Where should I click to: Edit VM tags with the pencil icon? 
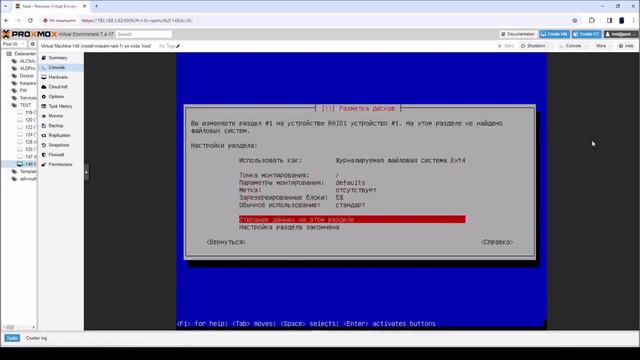click(178, 46)
